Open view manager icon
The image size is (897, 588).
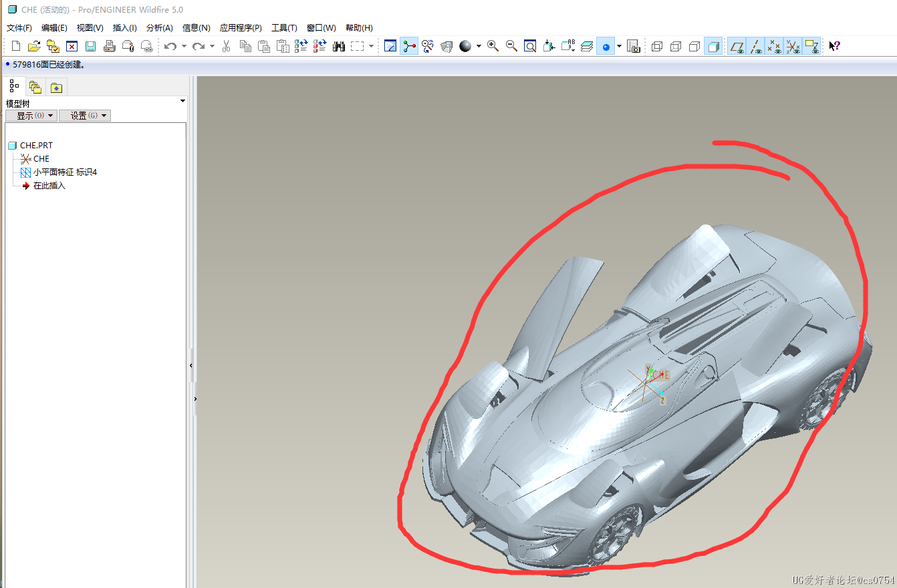click(x=633, y=46)
